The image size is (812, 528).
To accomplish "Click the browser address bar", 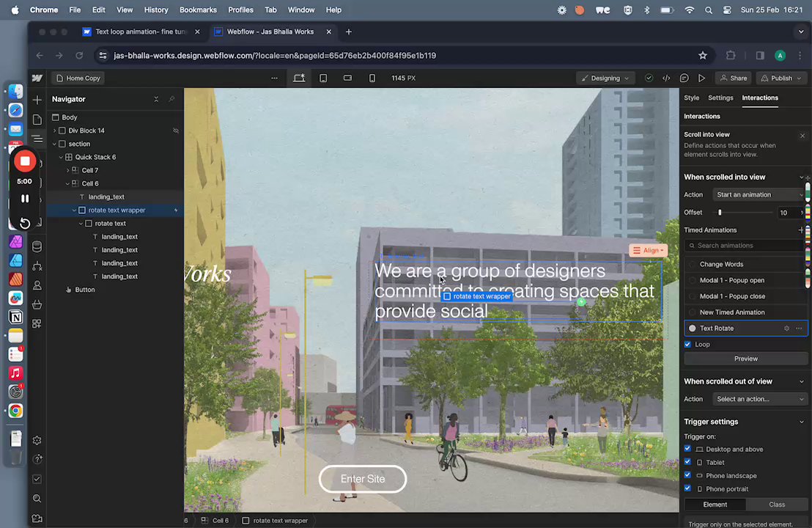I will [399, 56].
